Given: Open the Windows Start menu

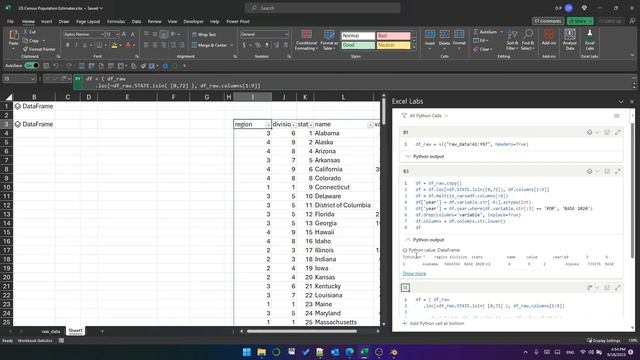Looking at the screenshot, I should tap(247, 352).
